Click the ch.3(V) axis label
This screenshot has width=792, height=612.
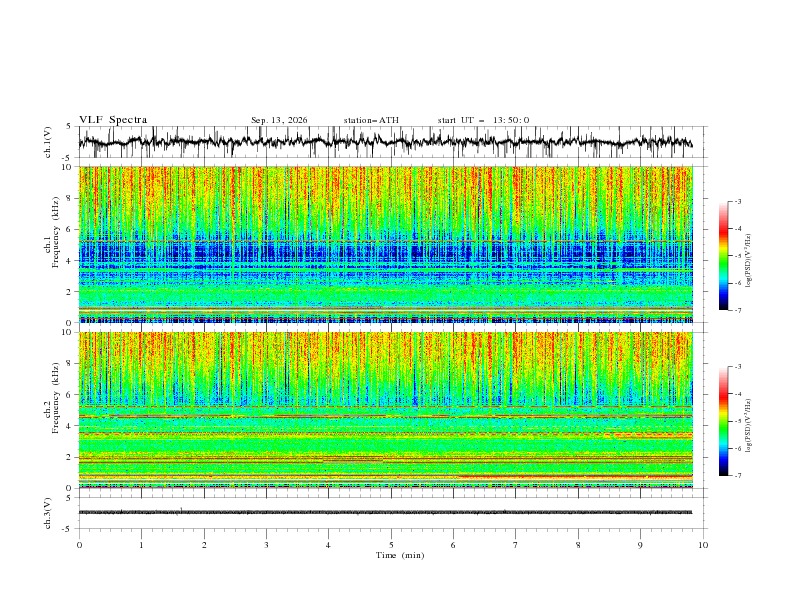click(47, 513)
